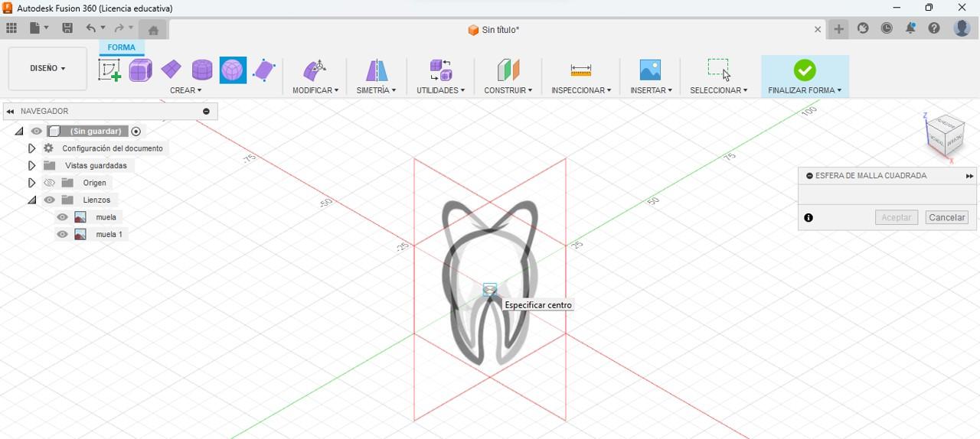This screenshot has width=980, height=439.
Task: Redo the last undone action
Action: (119, 28)
